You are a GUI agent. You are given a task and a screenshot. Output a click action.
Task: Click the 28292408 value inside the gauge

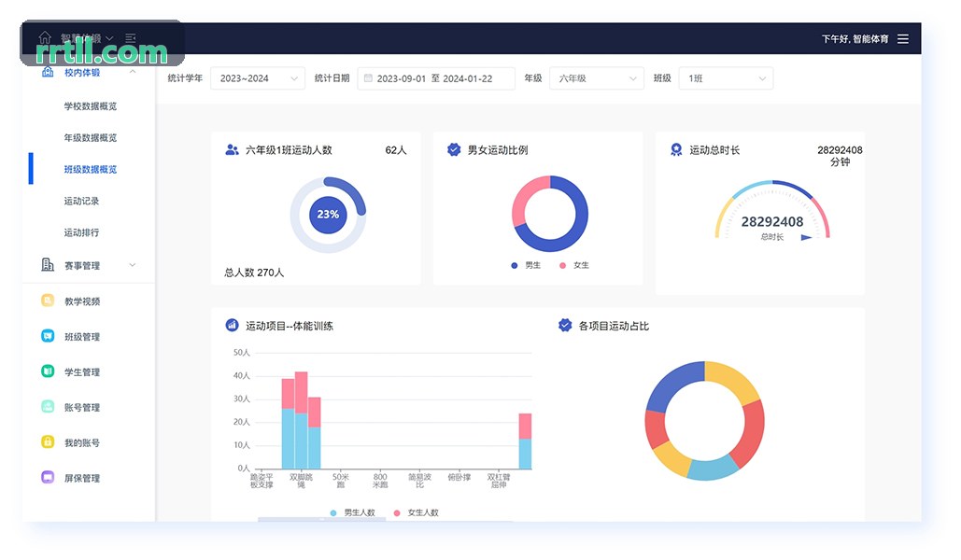pyautogui.click(x=772, y=222)
